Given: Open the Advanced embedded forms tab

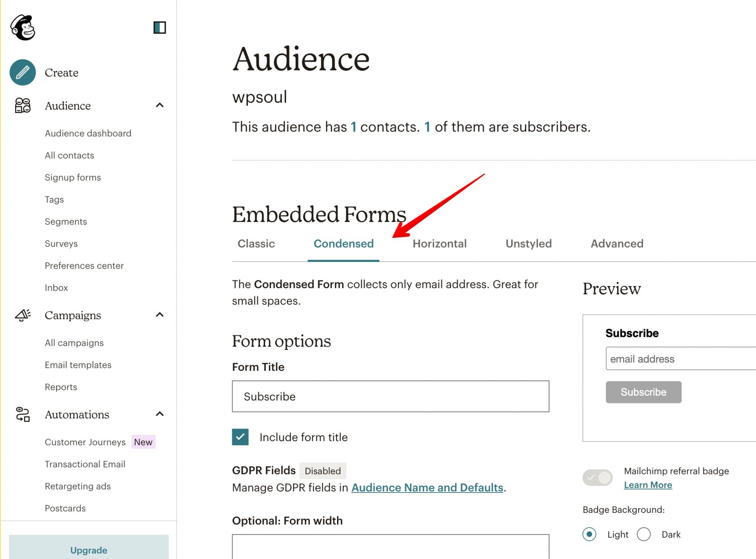Looking at the screenshot, I should [616, 243].
